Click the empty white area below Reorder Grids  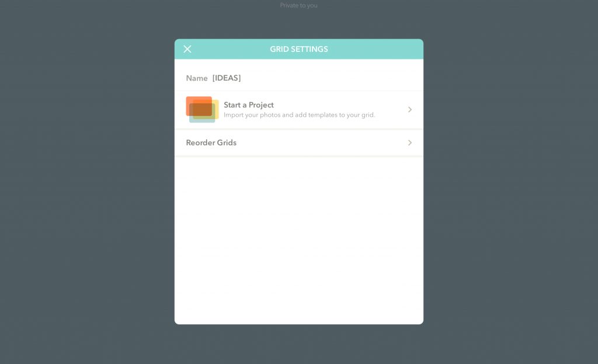[299, 240]
